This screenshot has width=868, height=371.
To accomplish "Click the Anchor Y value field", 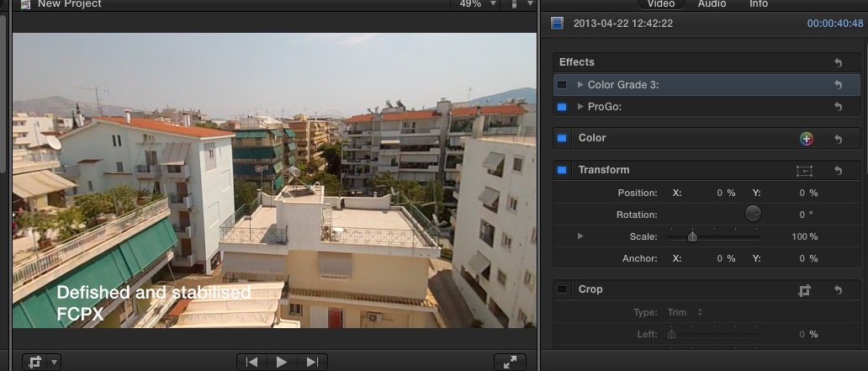I will [808, 258].
